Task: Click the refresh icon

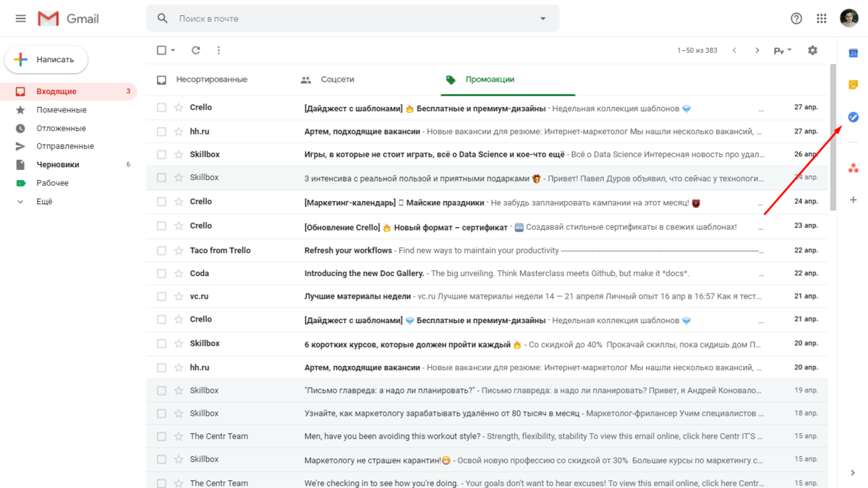Action: pyautogui.click(x=195, y=51)
